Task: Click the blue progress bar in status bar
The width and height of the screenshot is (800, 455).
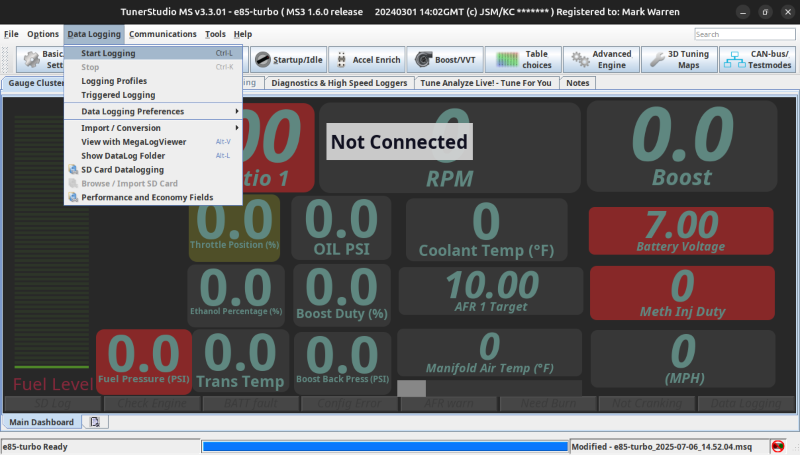Action: point(385,447)
